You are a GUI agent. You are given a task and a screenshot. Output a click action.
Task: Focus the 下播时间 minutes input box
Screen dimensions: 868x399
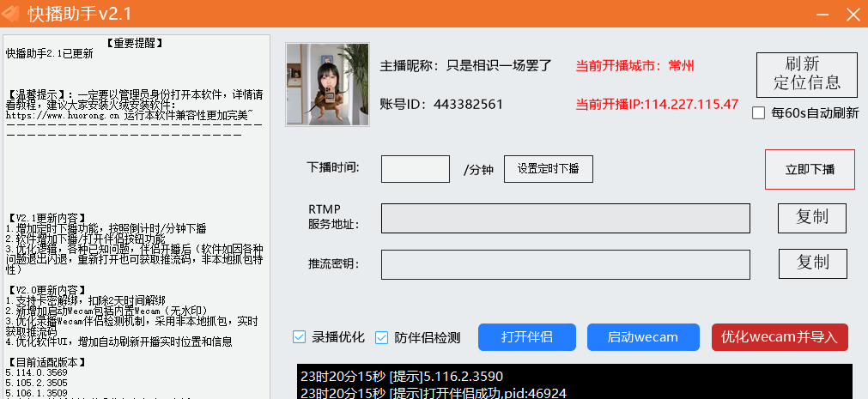click(415, 169)
